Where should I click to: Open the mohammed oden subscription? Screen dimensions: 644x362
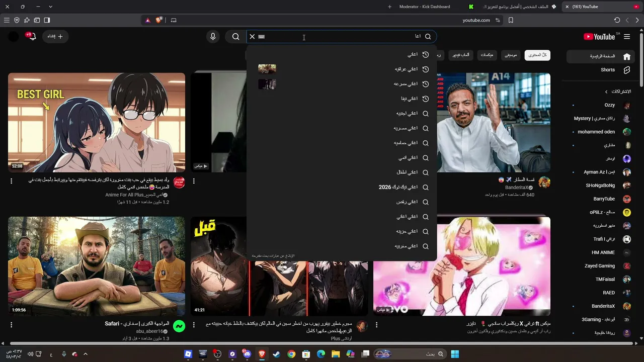click(602, 132)
